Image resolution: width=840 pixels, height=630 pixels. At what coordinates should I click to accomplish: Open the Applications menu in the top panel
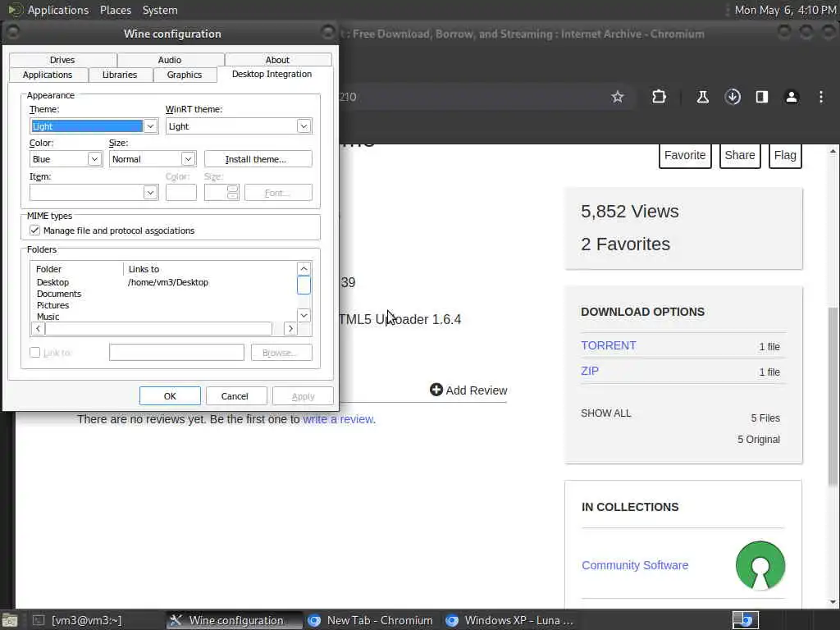pos(58,10)
